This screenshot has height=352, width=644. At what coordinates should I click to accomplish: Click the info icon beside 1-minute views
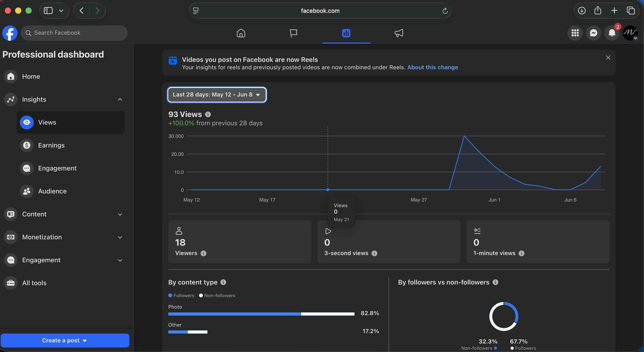point(521,253)
